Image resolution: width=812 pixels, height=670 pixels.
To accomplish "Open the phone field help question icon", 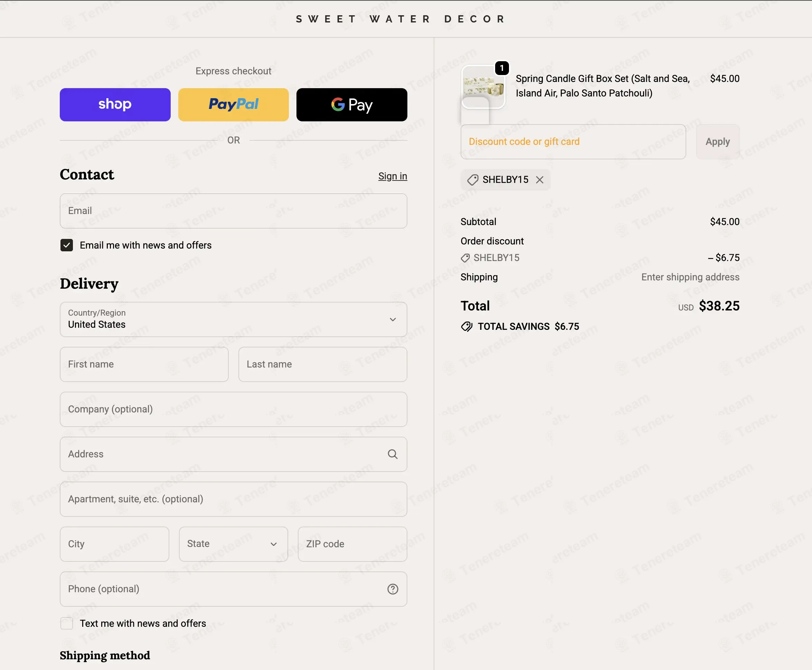I will (392, 589).
